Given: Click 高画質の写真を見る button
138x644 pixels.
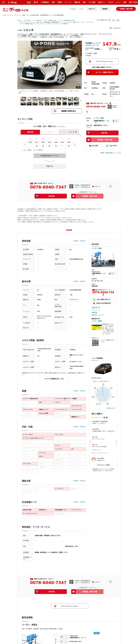Looking at the screenshot, I should [x=67, y=111].
